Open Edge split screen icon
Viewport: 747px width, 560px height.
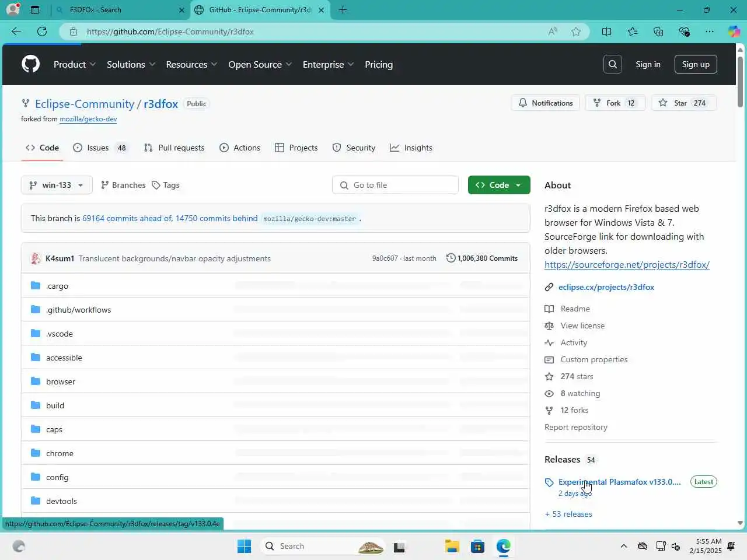click(x=606, y=32)
